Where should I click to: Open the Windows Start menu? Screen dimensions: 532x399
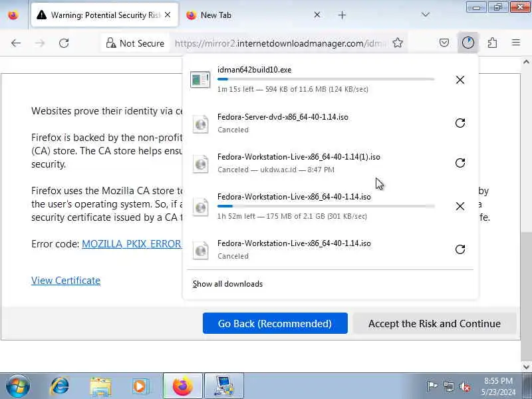(x=18, y=386)
